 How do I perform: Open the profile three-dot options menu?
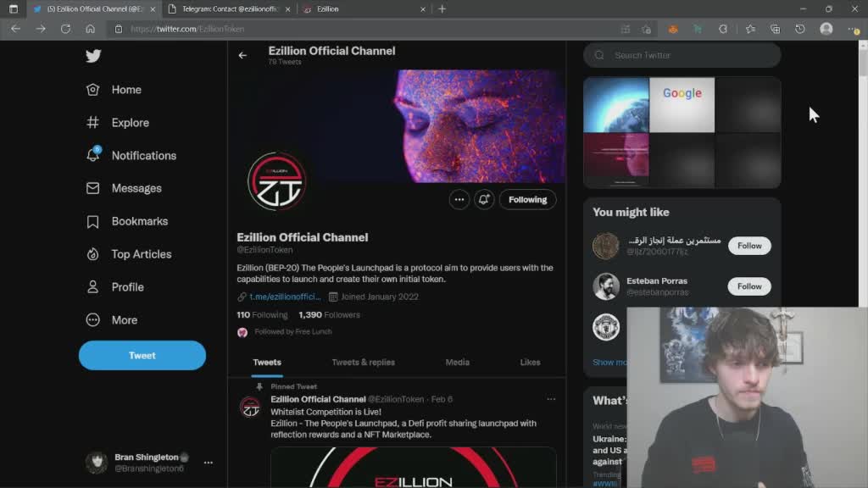459,200
